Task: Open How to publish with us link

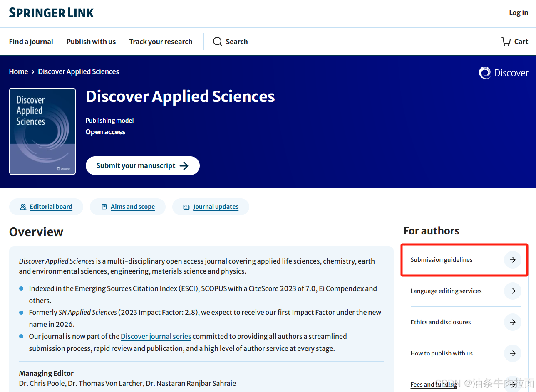Action: coord(442,353)
